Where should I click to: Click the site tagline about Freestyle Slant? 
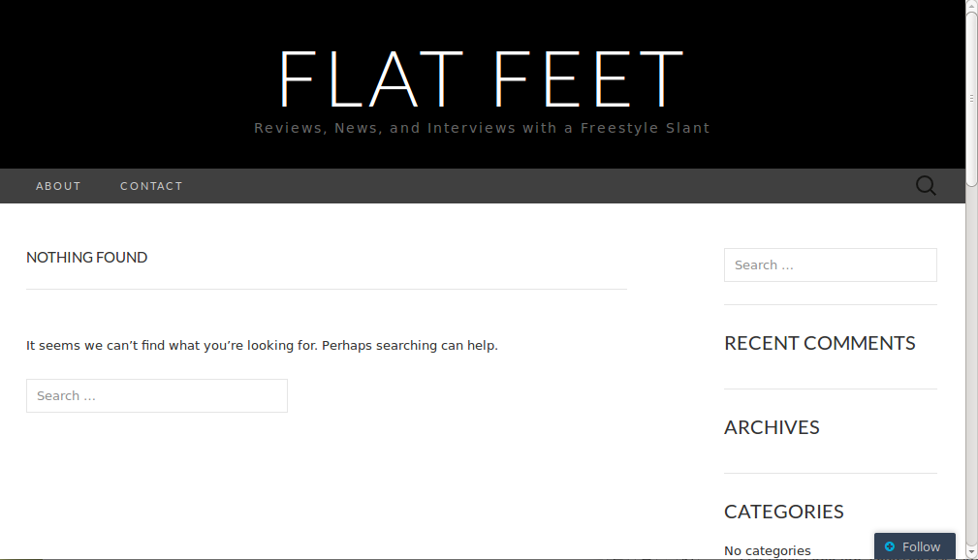(x=482, y=128)
